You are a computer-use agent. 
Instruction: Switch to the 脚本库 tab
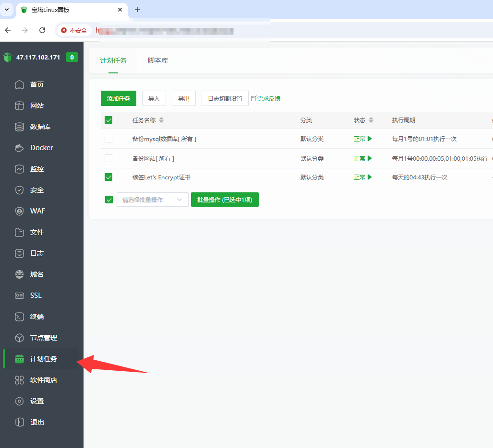[x=158, y=60]
